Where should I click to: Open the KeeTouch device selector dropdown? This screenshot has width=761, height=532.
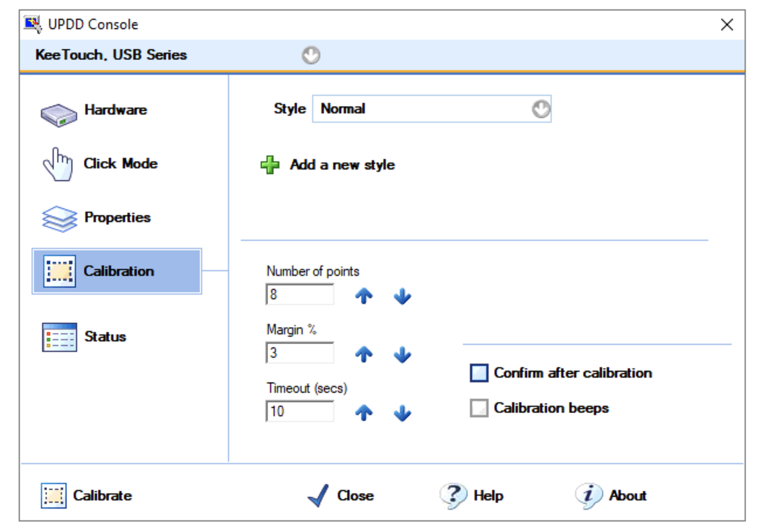pyautogui.click(x=311, y=56)
